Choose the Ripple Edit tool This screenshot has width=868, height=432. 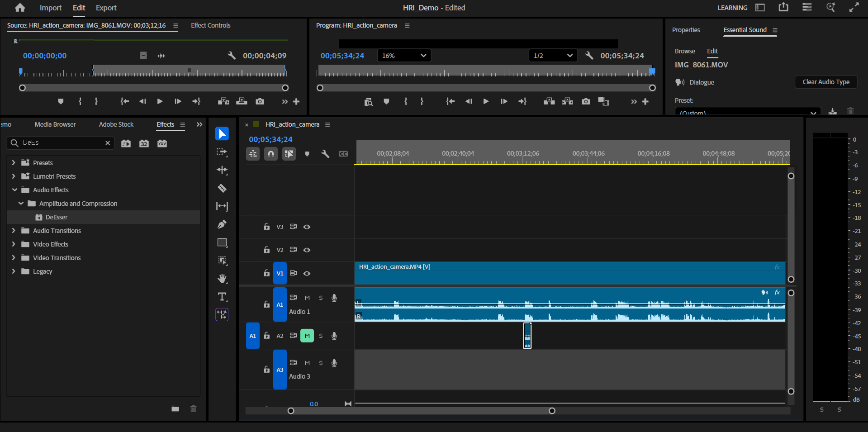point(222,170)
